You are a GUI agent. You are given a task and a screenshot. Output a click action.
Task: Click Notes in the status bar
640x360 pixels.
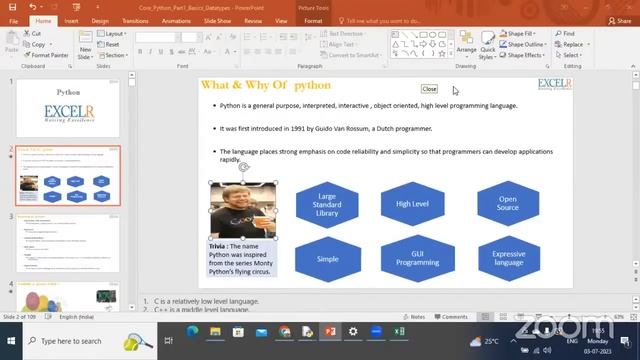point(414,317)
